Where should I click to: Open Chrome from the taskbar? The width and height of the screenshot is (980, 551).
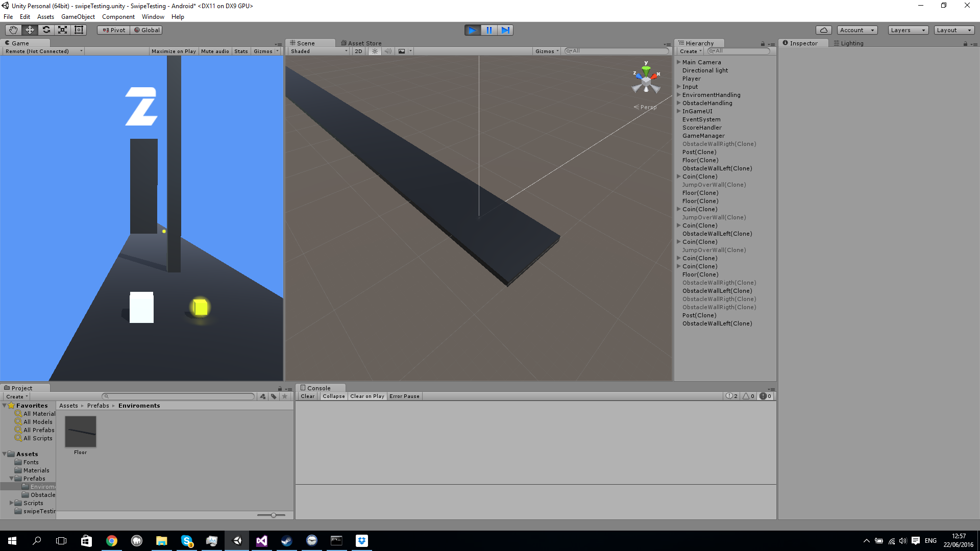tap(111, 541)
